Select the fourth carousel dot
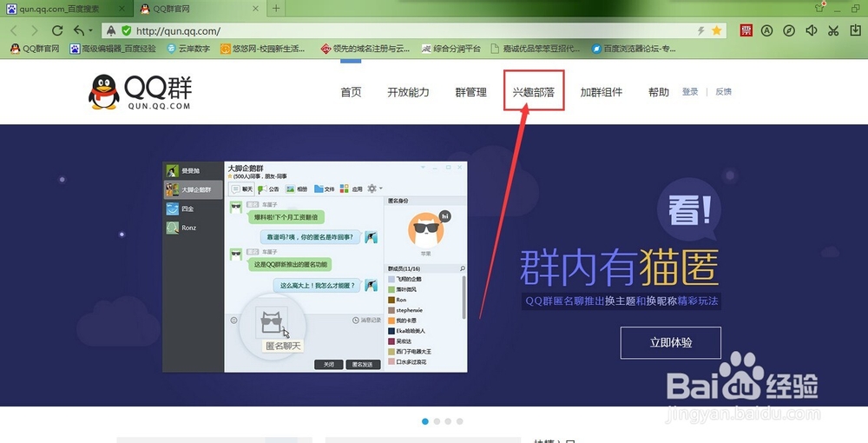This screenshot has width=868, height=443. (x=459, y=421)
